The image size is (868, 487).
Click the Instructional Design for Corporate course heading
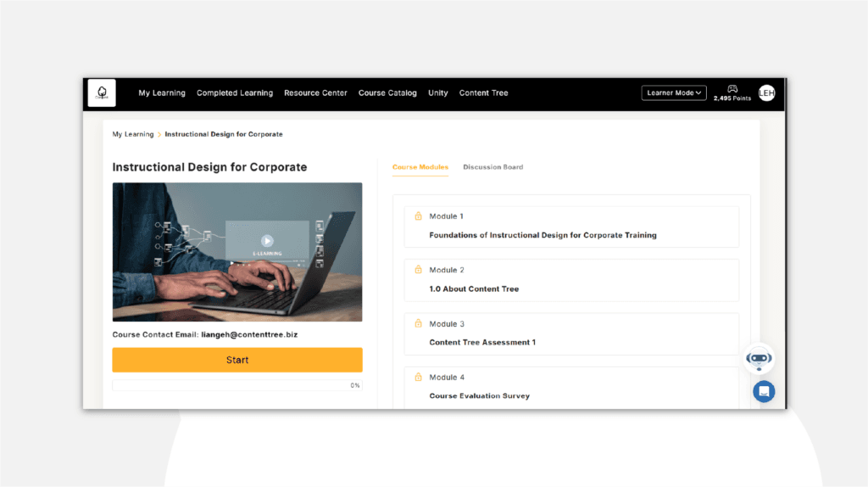(210, 167)
